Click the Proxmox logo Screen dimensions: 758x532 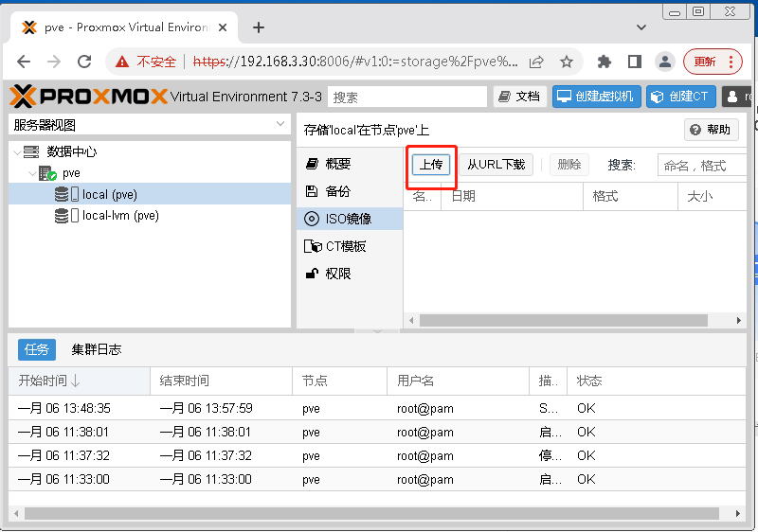click(88, 96)
